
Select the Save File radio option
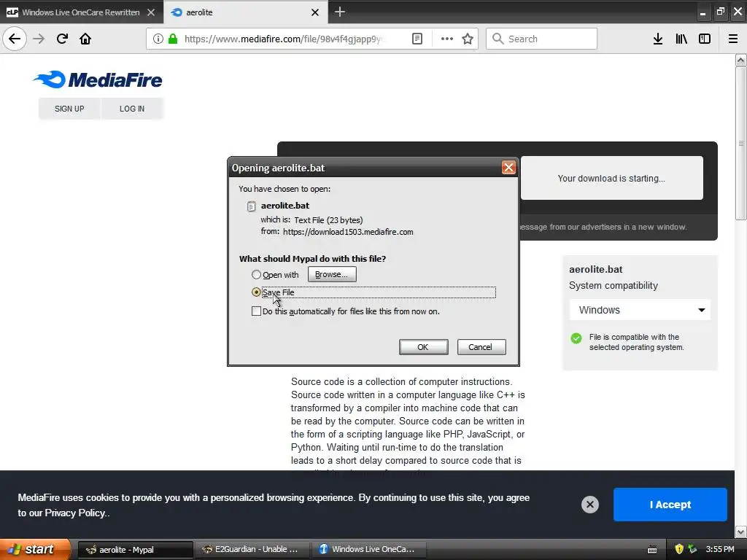coord(256,292)
